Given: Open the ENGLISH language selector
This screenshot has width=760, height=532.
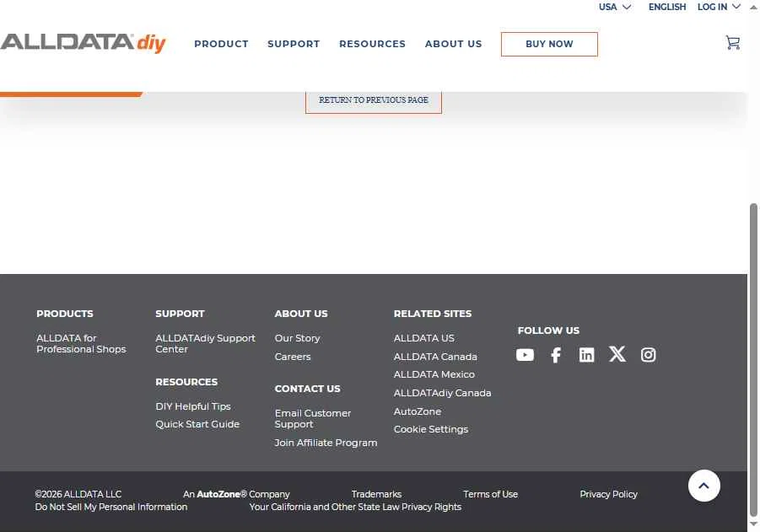Looking at the screenshot, I should coord(667,7).
